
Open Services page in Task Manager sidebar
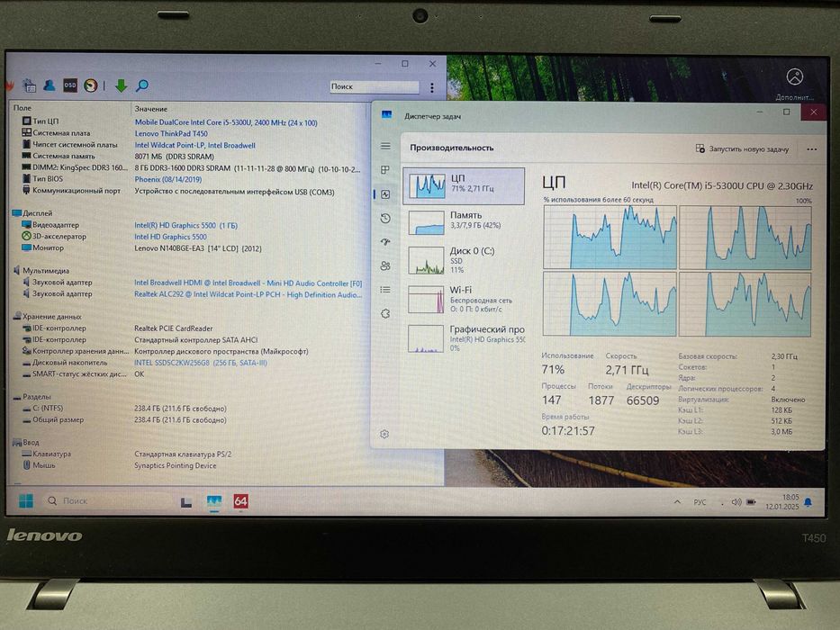[x=385, y=314]
